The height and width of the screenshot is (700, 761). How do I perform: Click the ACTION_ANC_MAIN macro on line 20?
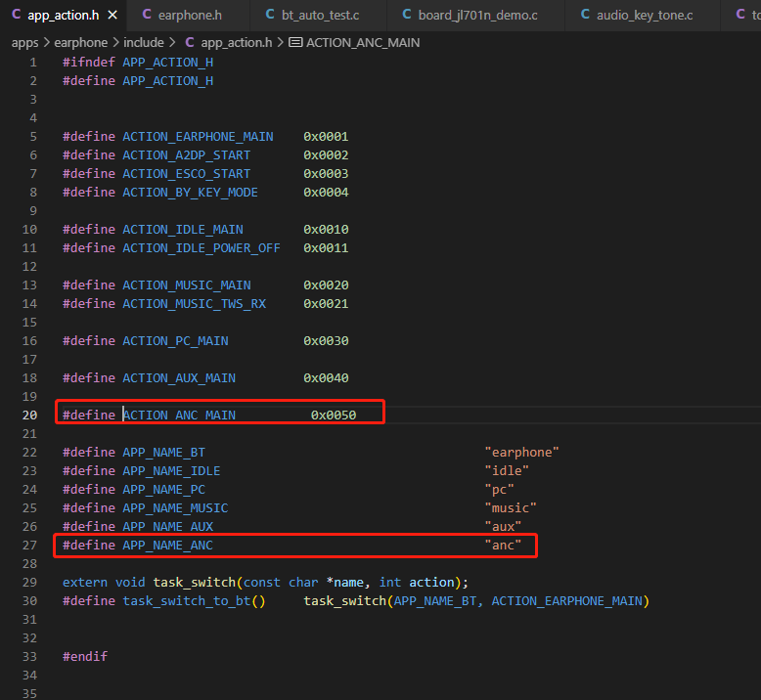[179, 416]
